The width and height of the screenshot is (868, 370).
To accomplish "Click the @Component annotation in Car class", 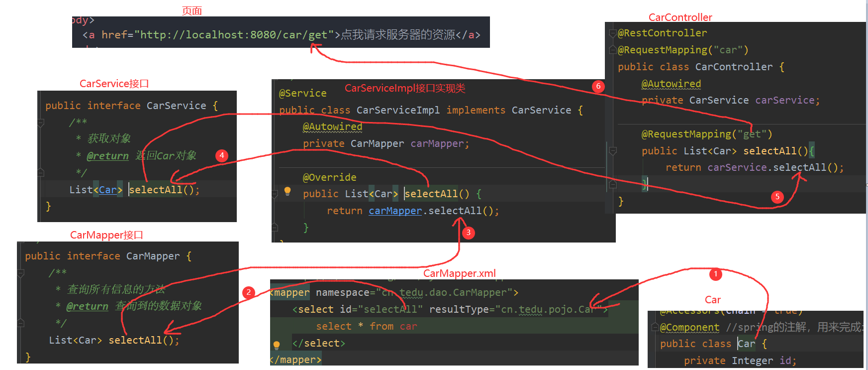I will point(689,327).
